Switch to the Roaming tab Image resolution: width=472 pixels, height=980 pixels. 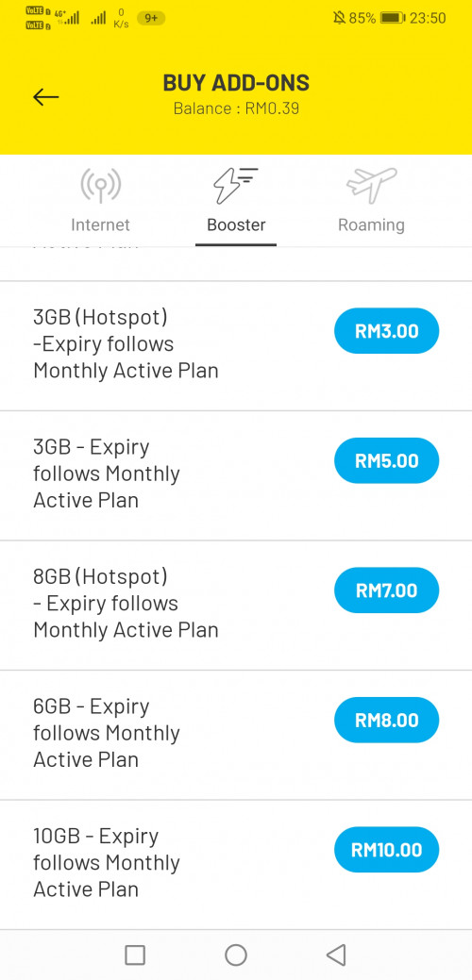(x=371, y=224)
